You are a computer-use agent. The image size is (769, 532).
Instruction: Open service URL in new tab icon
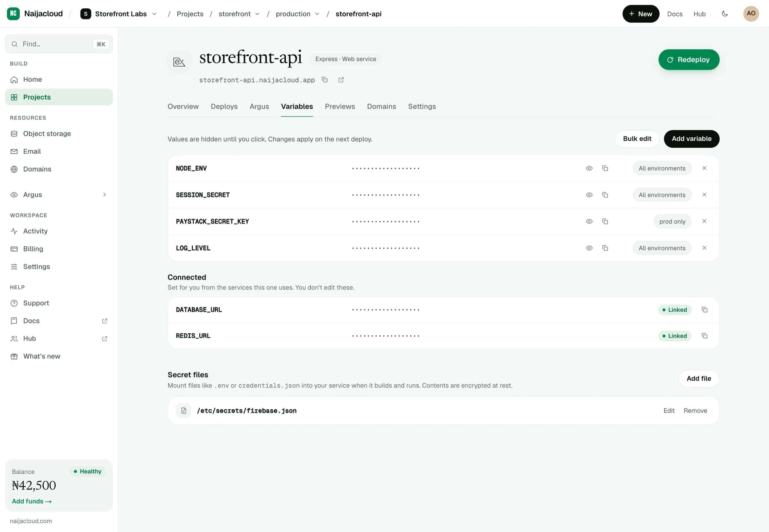pos(341,80)
